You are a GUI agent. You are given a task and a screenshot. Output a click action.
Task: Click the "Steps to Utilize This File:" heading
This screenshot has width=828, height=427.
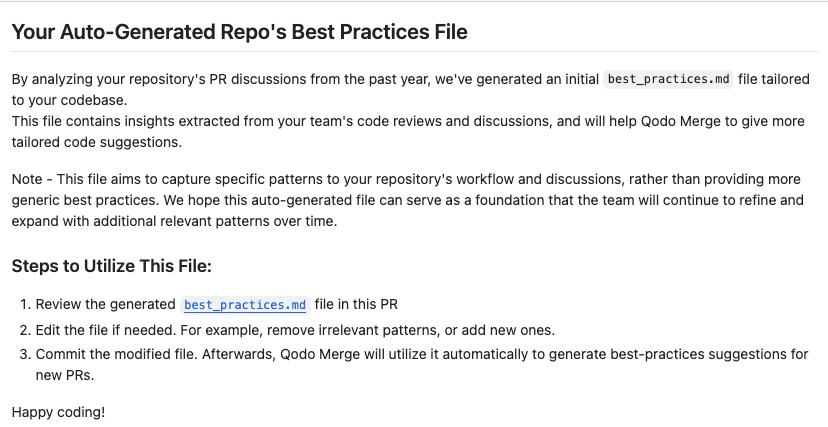click(x=111, y=266)
